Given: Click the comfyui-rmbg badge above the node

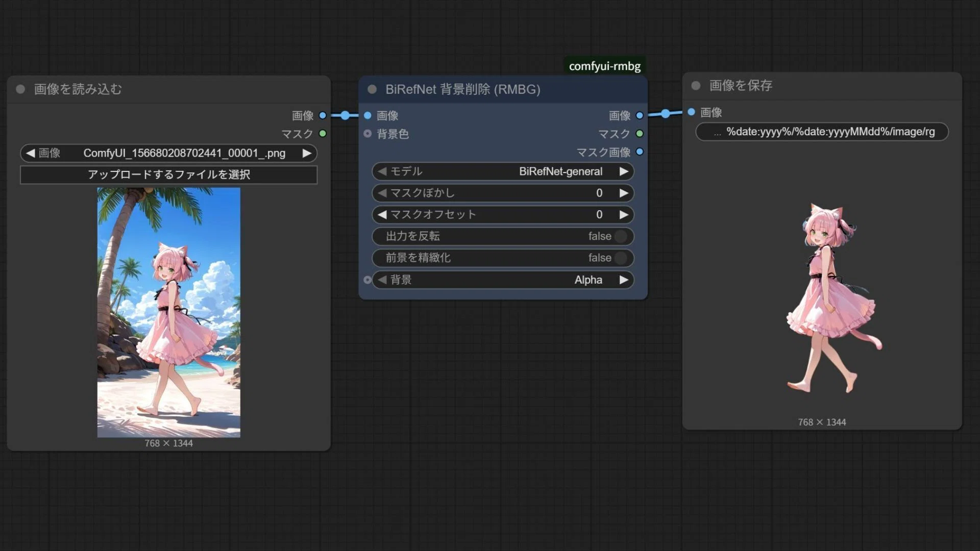Looking at the screenshot, I should [x=604, y=66].
